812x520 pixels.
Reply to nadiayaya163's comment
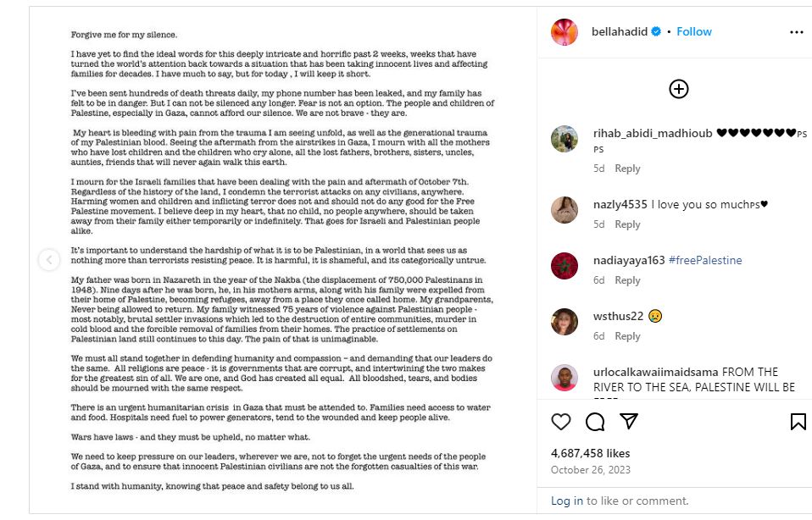pos(627,280)
